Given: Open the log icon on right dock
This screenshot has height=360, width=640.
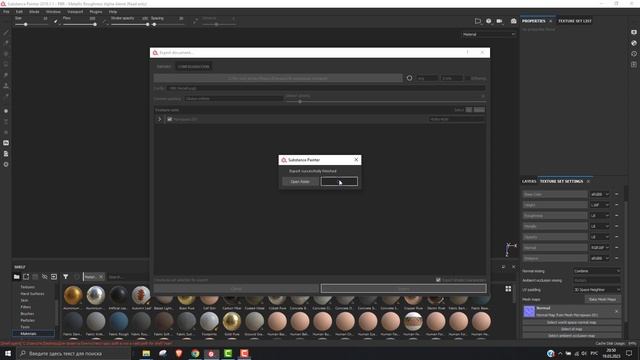Looking at the screenshot, I should tap(633, 64).
